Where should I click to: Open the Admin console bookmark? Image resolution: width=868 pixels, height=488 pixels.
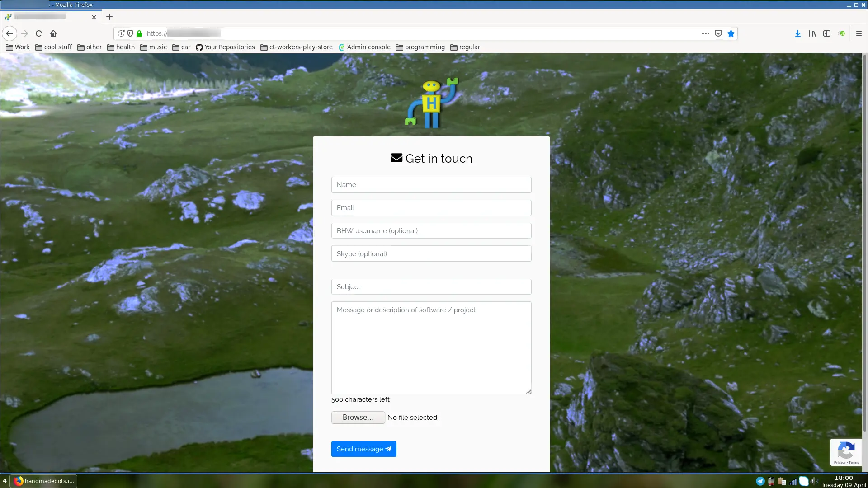[364, 47]
